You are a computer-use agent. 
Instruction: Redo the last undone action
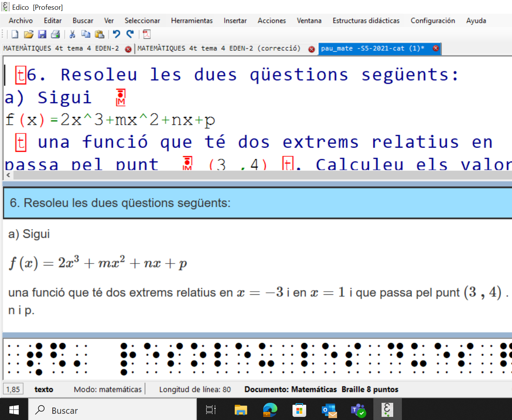point(130,34)
